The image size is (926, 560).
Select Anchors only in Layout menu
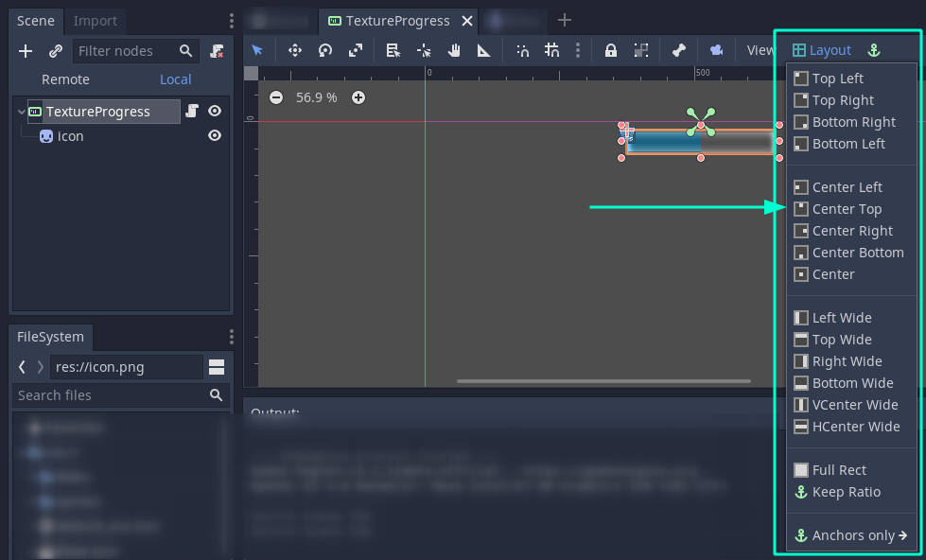coord(849,534)
